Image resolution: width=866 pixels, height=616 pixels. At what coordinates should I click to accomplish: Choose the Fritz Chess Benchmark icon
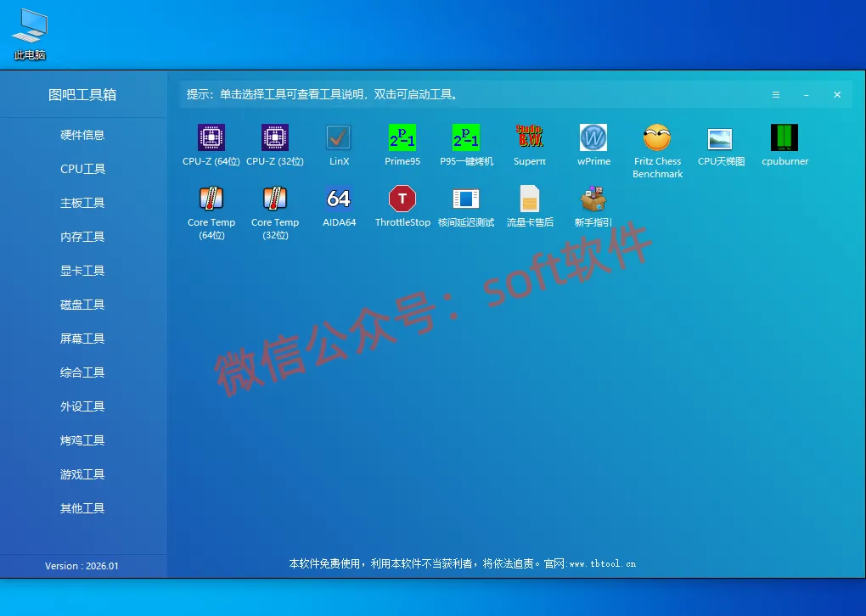(657, 137)
